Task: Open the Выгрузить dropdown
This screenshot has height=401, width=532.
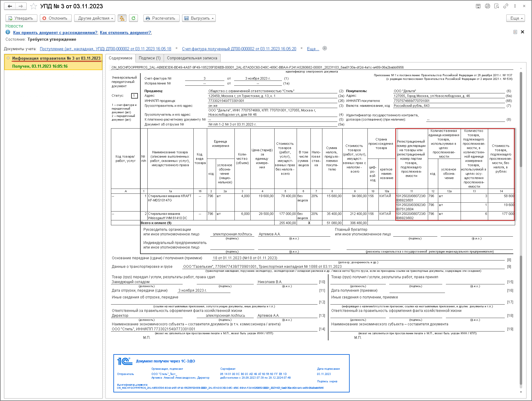Action: pos(199,18)
